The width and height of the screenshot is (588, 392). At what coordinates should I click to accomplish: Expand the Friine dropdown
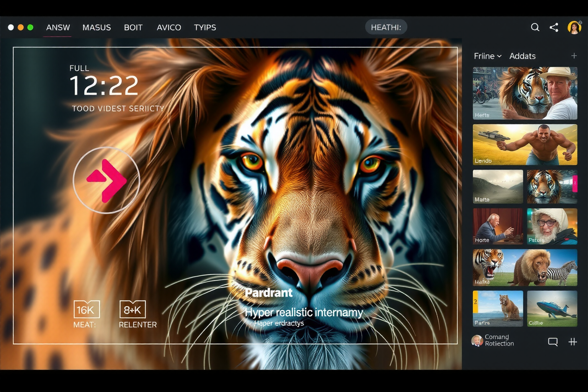pyautogui.click(x=487, y=56)
